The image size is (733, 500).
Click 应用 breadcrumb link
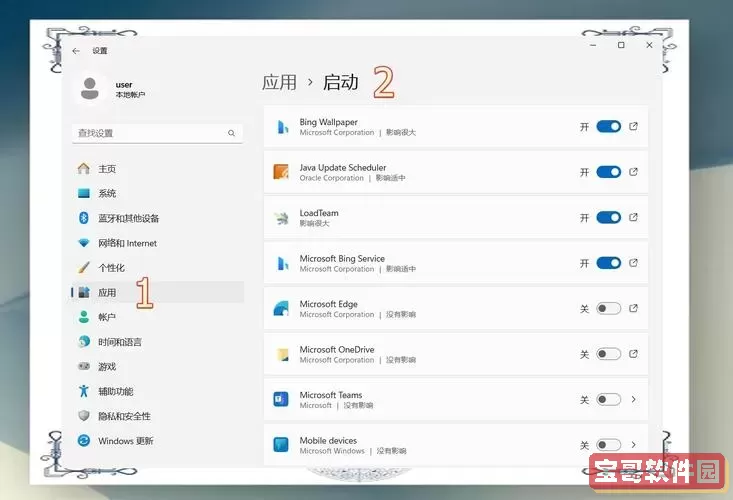click(279, 82)
